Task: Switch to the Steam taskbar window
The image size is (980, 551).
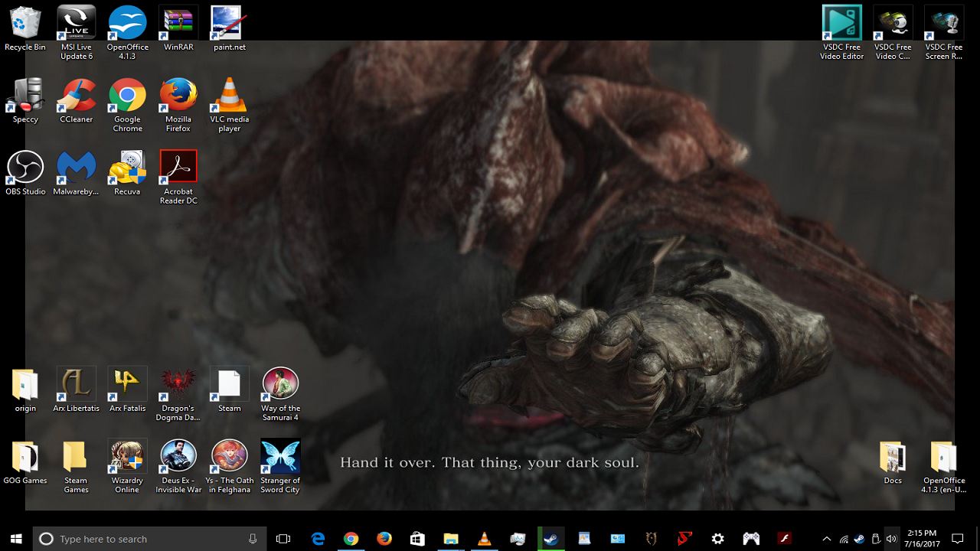Action: click(550, 539)
